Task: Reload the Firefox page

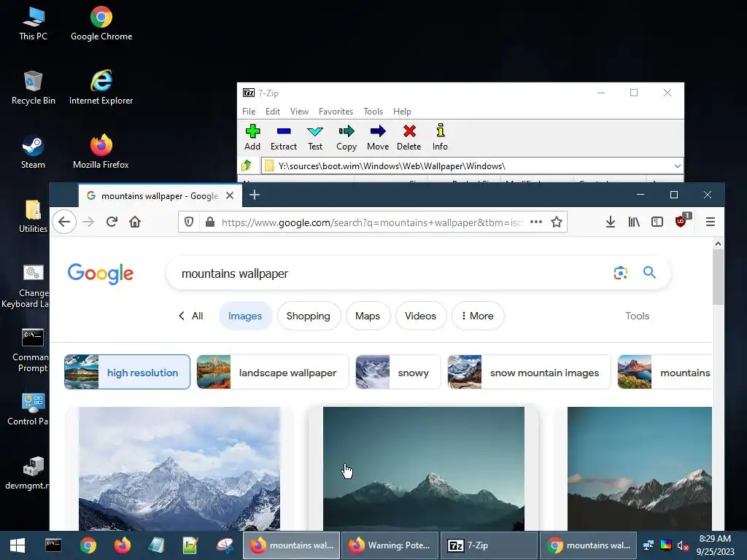Action: pyautogui.click(x=112, y=222)
